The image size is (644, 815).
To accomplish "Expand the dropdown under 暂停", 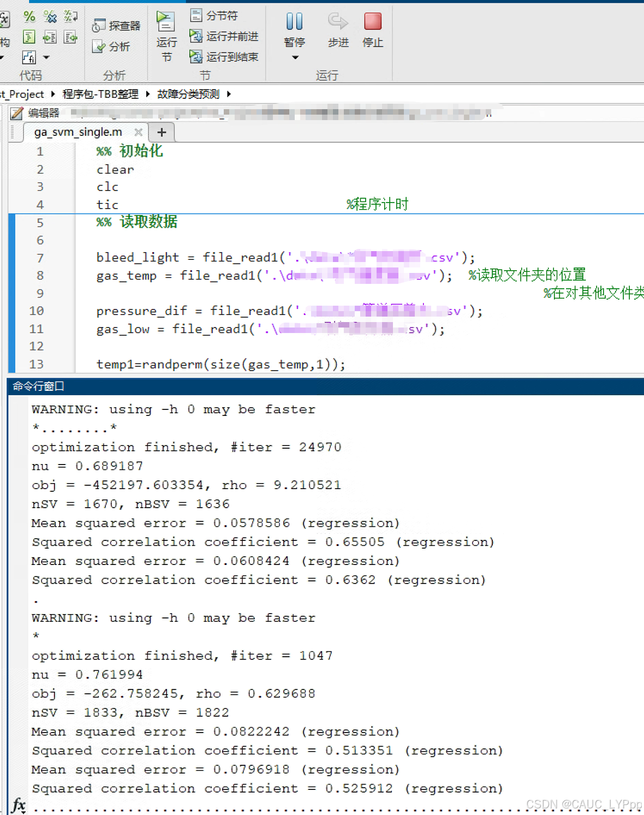I will pyautogui.click(x=295, y=57).
